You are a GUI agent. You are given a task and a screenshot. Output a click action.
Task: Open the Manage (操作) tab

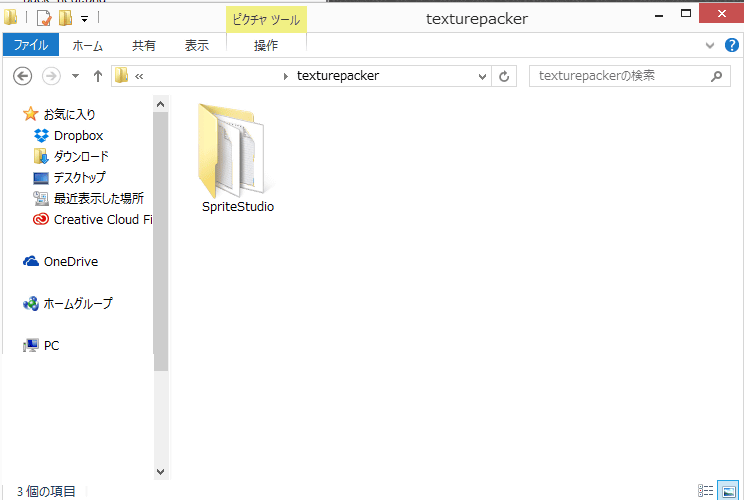click(266, 46)
